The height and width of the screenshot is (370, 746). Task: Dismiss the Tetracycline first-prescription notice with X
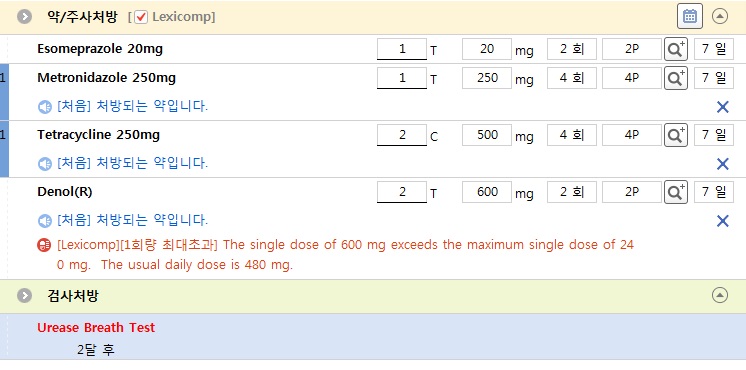[722, 164]
